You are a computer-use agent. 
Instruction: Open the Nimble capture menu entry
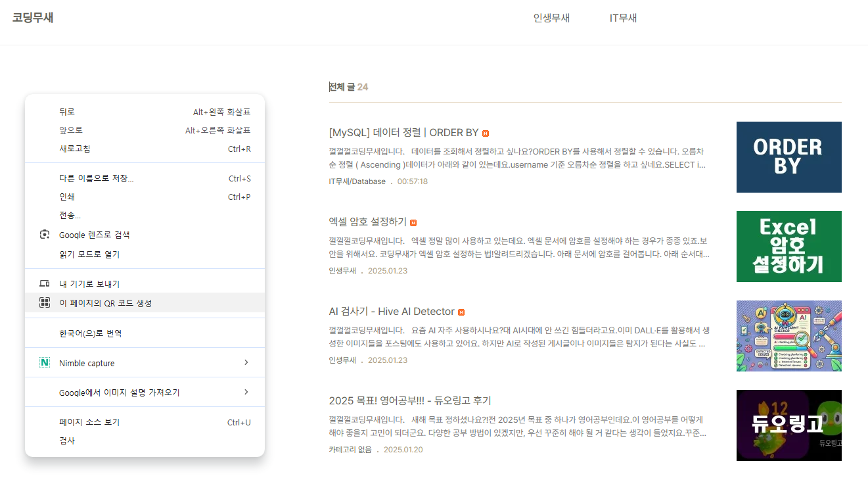click(x=145, y=363)
